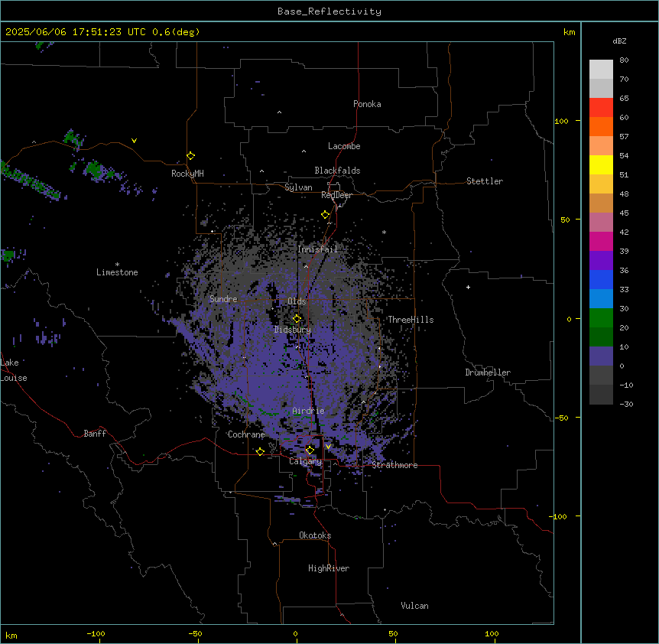Screen dimensions: 659x644
Task: Select the red 60-65 dBZ legend swatch
Action: tap(601, 108)
